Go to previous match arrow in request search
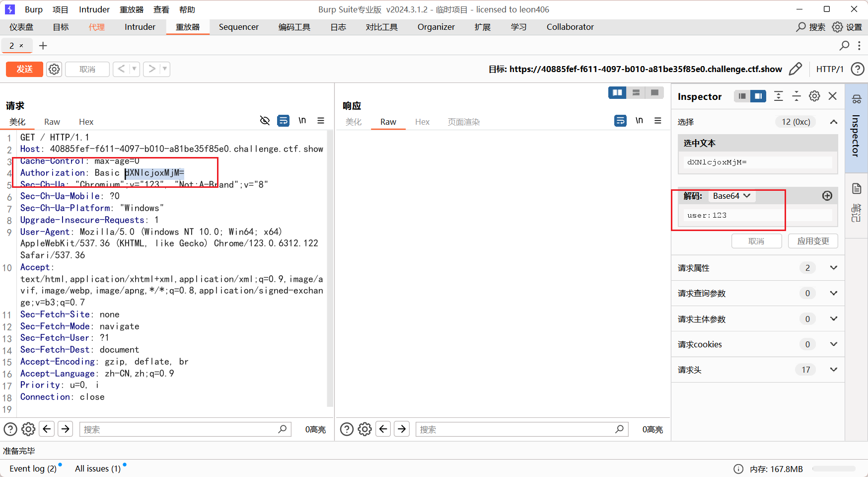The width and height of the screenshot is (868, 477). 47,428
